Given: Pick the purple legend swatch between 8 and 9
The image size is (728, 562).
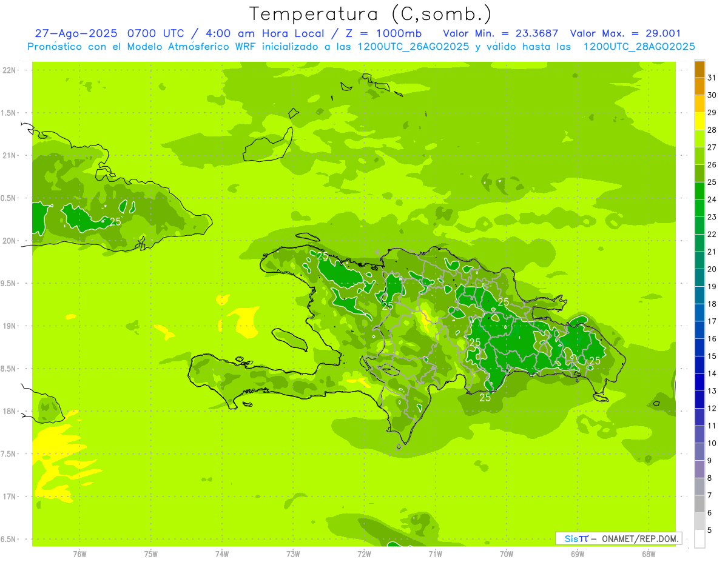Looking at the screenshot, I should point(699,469).
